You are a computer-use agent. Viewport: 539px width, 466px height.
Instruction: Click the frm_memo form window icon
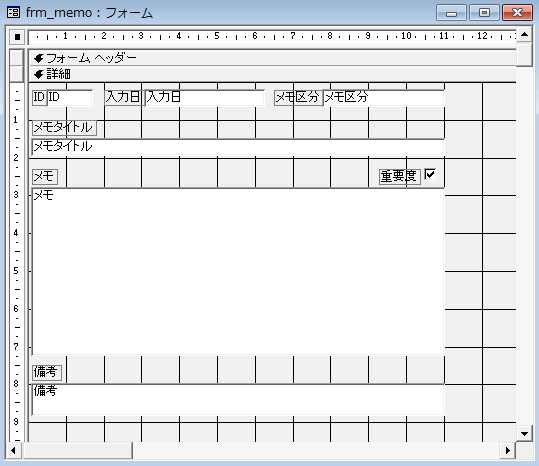coord(14,13)
